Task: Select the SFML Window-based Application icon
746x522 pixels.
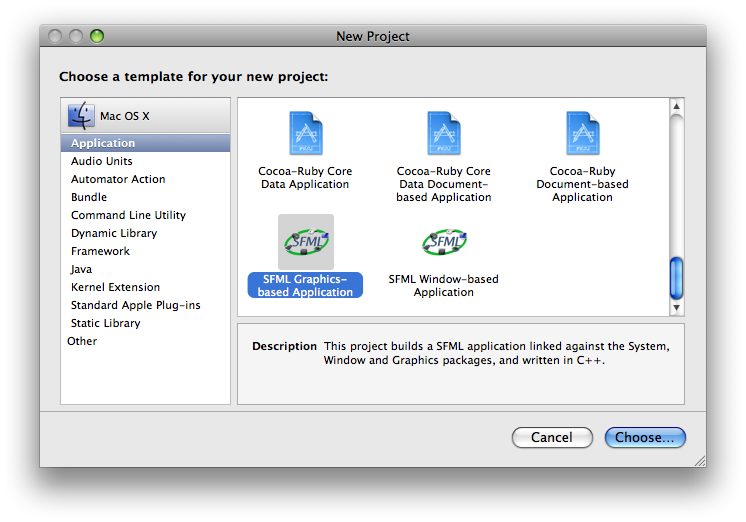Action: coord(443,242)
